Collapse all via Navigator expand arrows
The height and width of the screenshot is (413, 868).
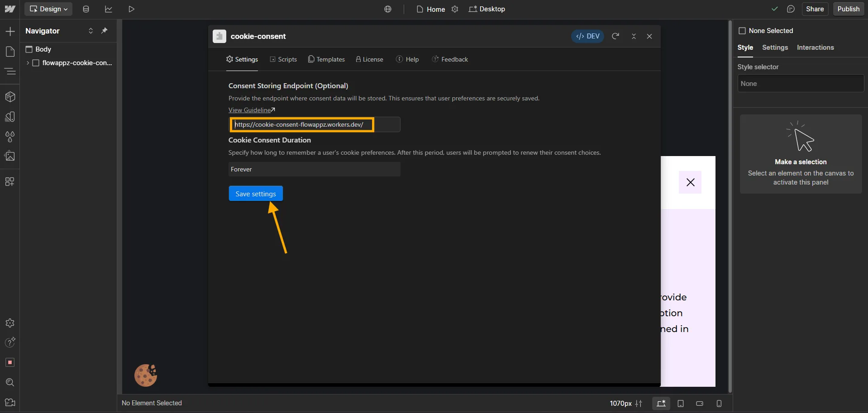point(91,31)
